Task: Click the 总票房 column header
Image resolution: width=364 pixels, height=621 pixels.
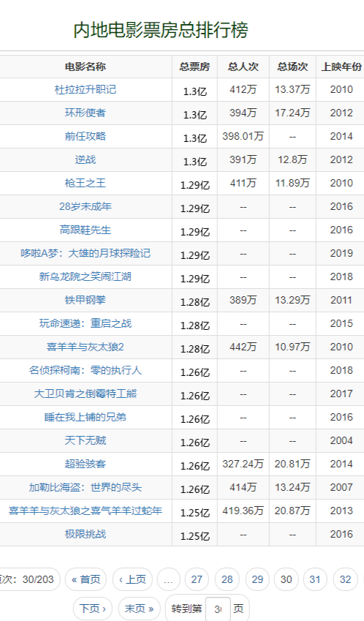Action: click(x=194, y=67)
